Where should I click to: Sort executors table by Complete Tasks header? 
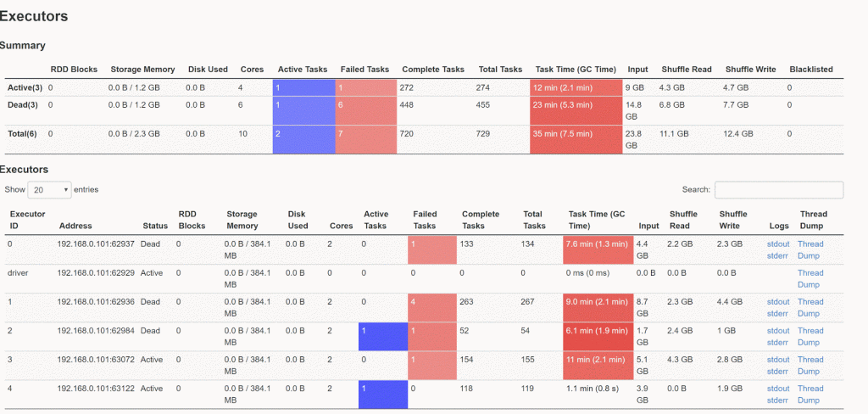481,220
